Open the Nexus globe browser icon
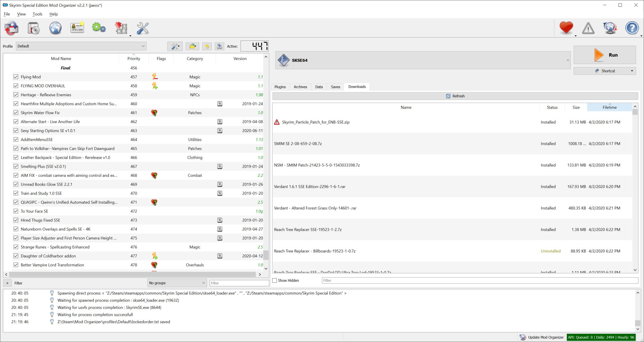 point(55,28)
